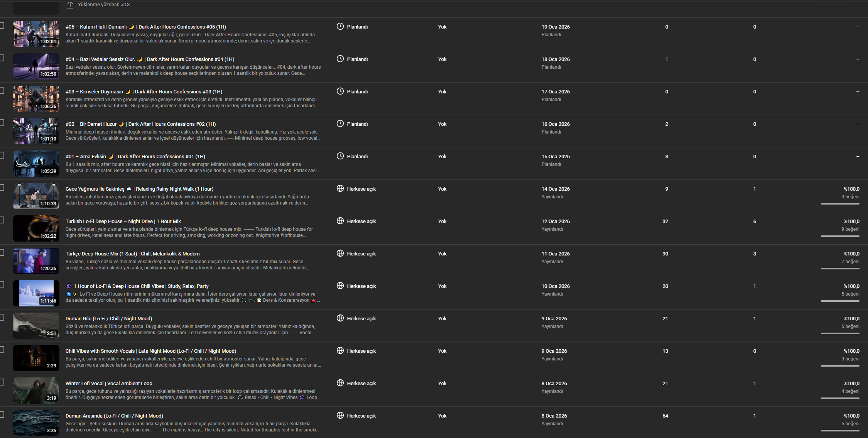Click globe visibility icon for Duman Gibi video

click(340, 318)
